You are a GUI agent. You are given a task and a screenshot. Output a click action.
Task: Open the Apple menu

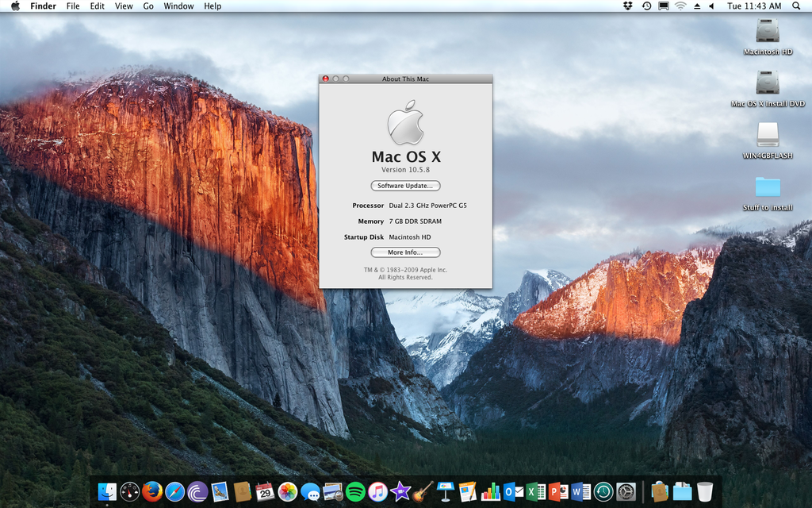15,6
